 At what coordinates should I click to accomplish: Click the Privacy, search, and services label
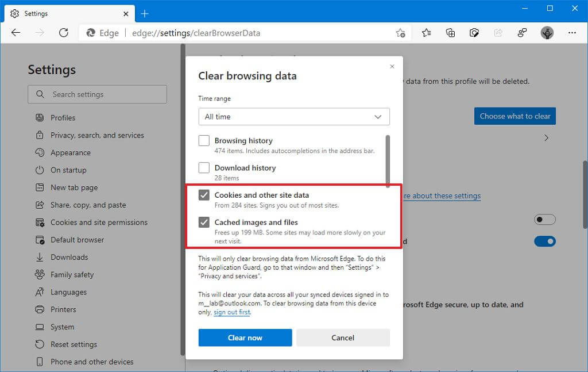(x=97, y=135)
